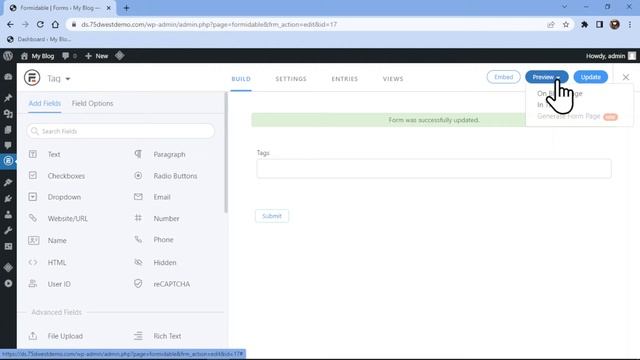Click the Formidable logo icon

point(32,78)
